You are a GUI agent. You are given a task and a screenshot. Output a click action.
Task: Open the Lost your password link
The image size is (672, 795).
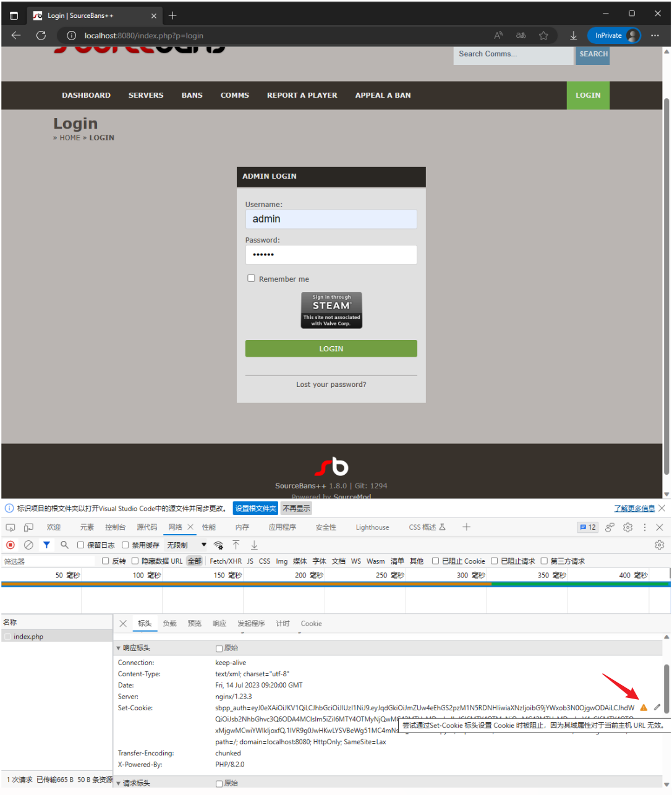(331, 384)
